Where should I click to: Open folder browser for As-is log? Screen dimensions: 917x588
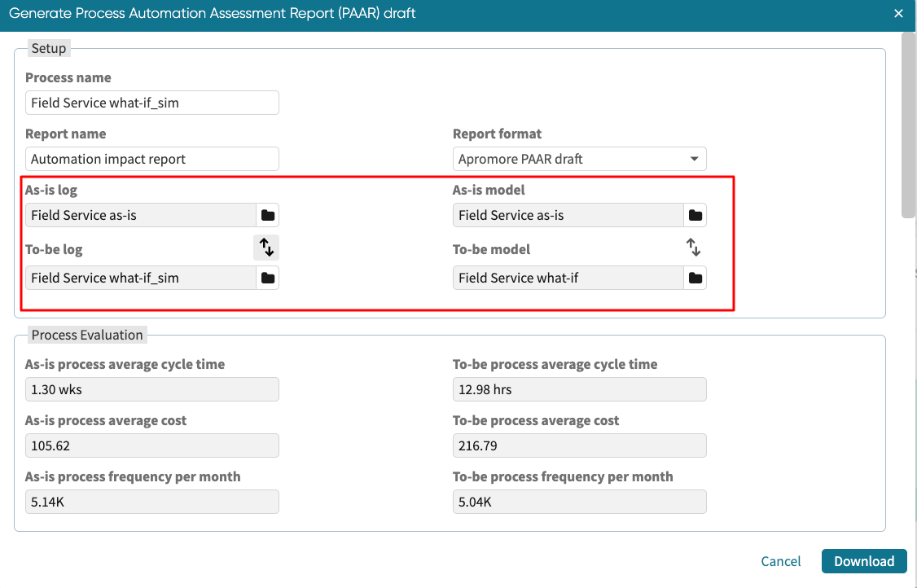[267, 215]
